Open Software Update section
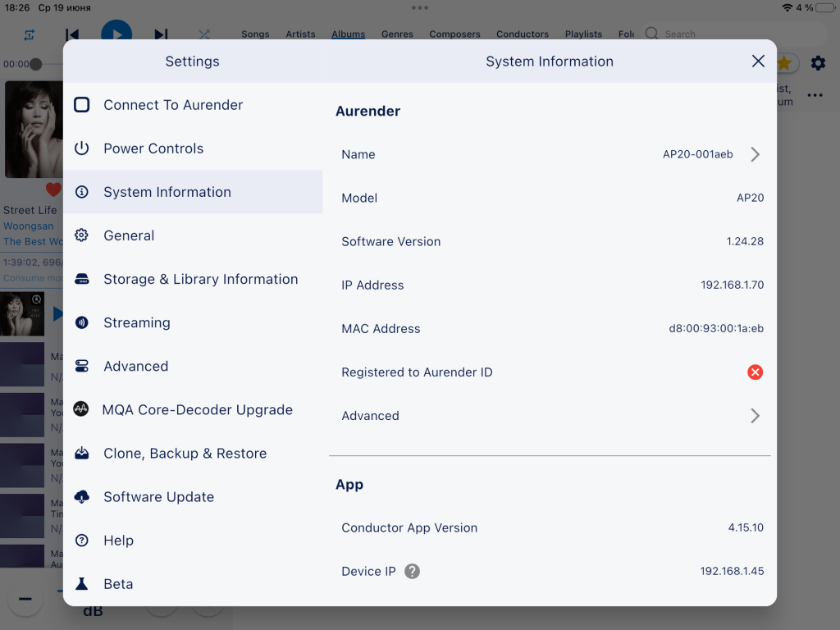Image resolution: width=840 pixels, height=630 pixels. pos(193,496)
